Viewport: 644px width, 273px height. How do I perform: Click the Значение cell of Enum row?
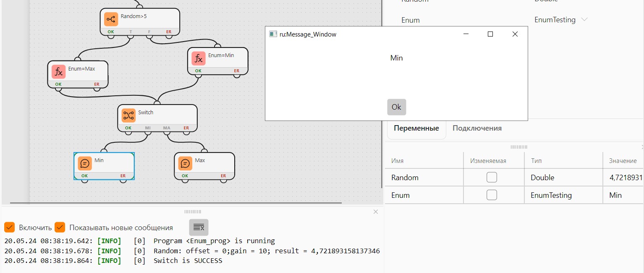click(x=623, y=195)
